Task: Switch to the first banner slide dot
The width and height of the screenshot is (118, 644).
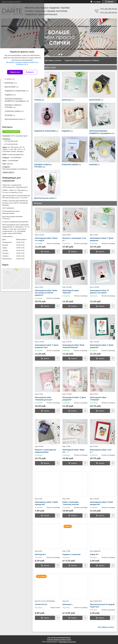Action: coord(59,54)
